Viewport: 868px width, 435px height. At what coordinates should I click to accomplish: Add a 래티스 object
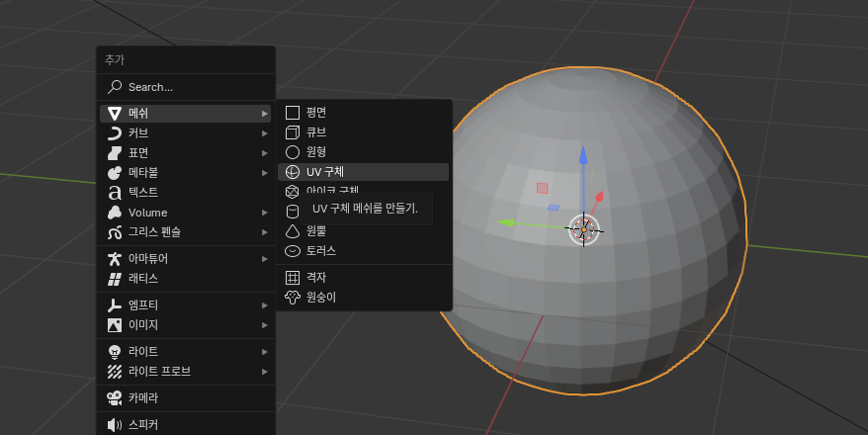[186, 279]
